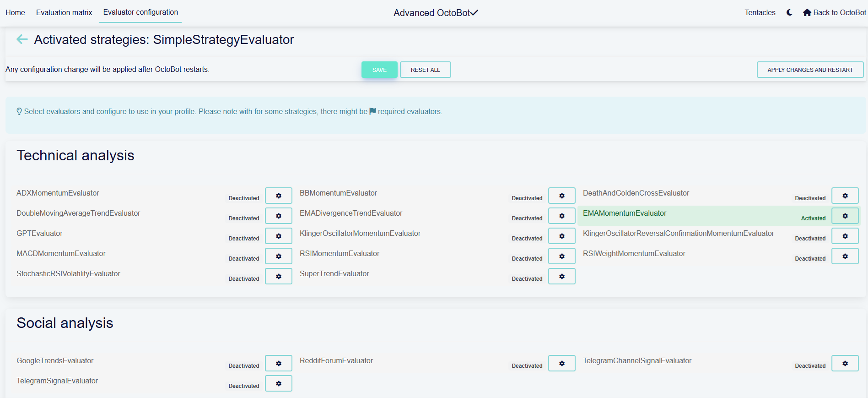Open StochasticRSIVolatilityEvaluator gear settings
The width and height of the screenshot is (868, 398).
279,276
